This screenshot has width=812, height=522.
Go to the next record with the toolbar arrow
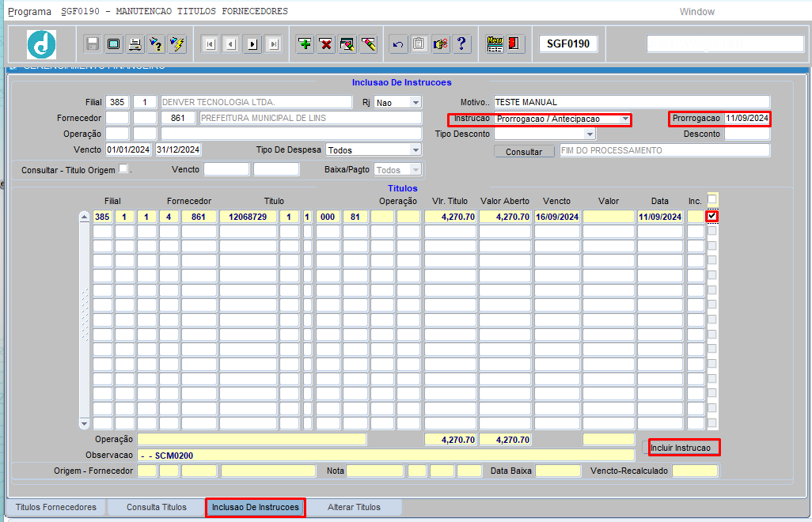tap(252, 44)
